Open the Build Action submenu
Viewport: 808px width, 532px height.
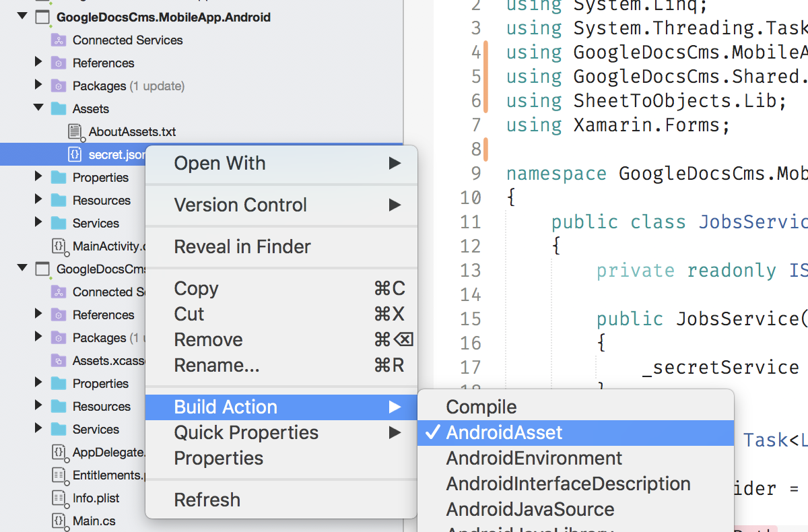click(281, 407)
